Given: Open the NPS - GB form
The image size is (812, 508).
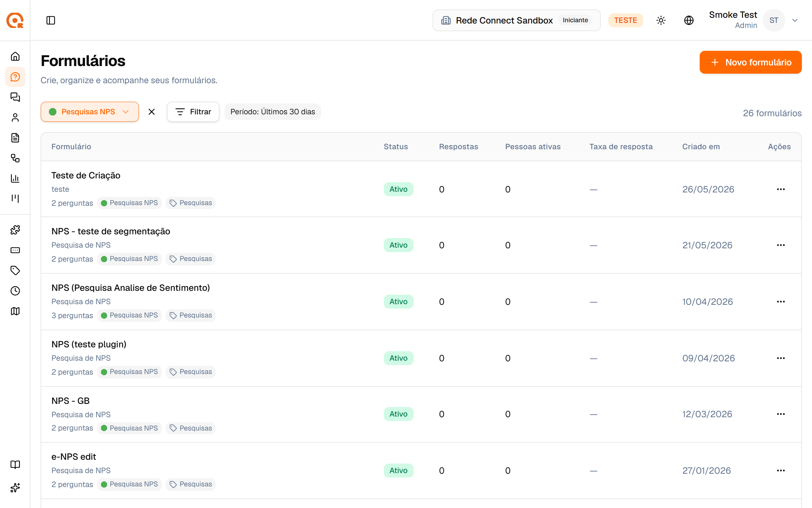Looking at the screenshot, I should (70, 401).
